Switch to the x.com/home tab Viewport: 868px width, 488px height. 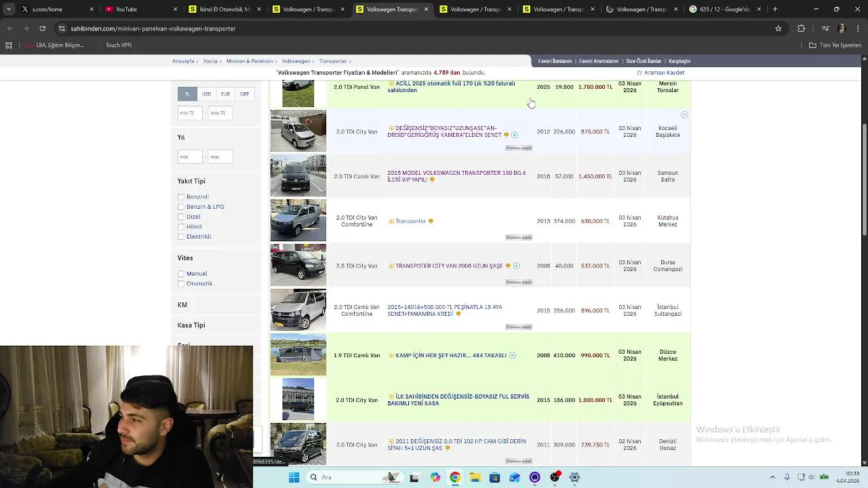click(x=57, y=9)
